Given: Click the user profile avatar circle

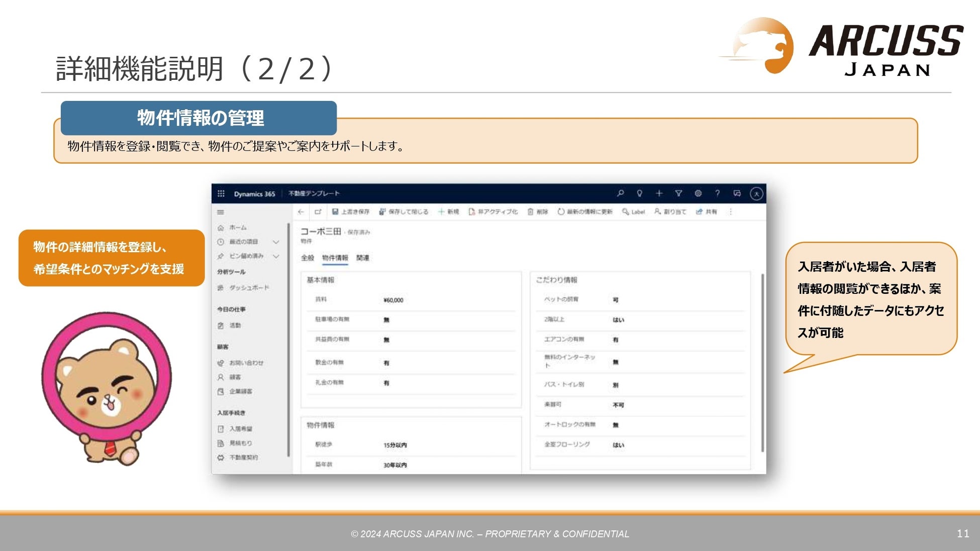Looking at the screenshot, I should point(756,194).
